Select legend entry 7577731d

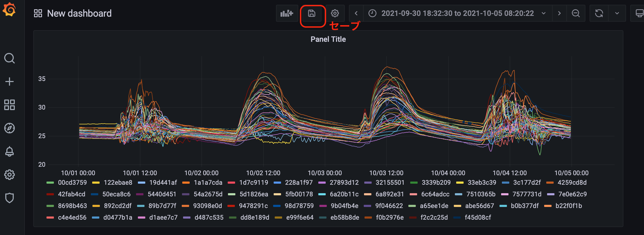[527, 194]
